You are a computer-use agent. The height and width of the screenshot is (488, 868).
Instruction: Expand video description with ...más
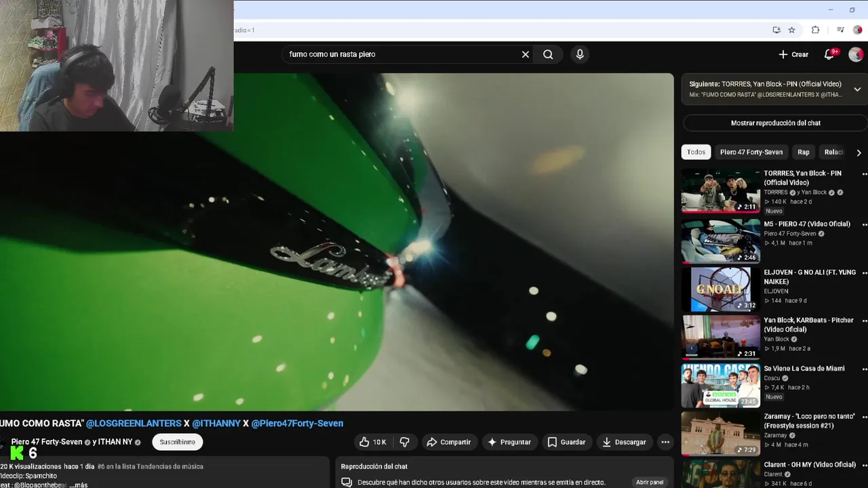[x=77, y=485]
